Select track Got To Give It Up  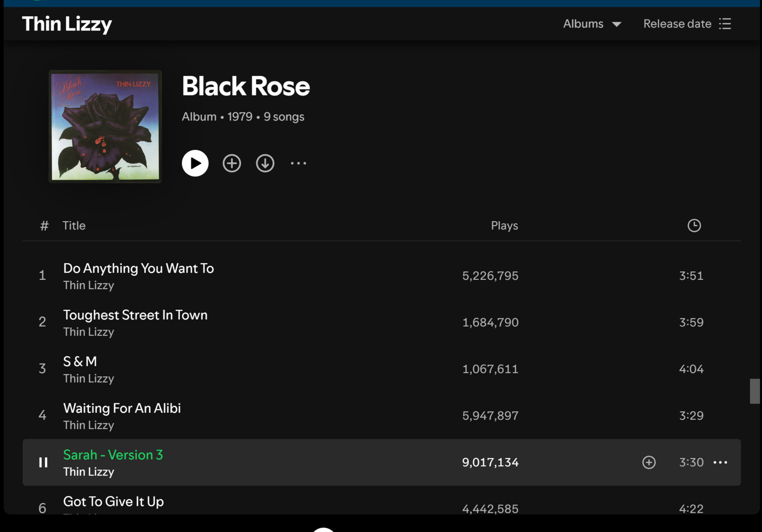point(113,501)
